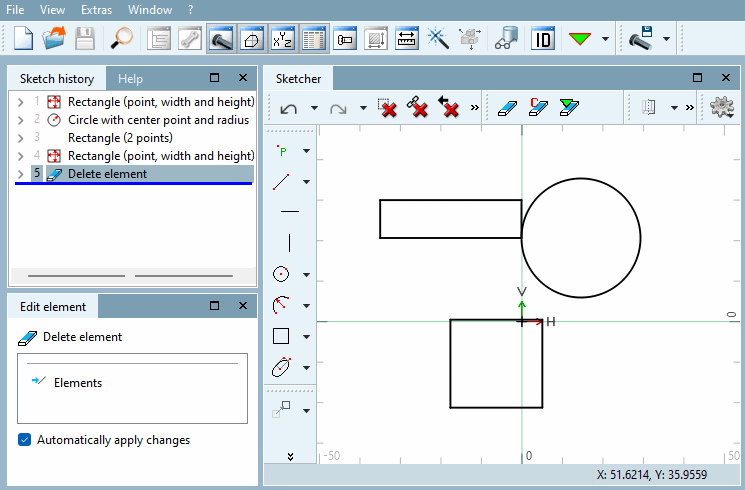745x490 pixels.
Task: Expand history item 2 Circle
Action: tap(20, 120)
